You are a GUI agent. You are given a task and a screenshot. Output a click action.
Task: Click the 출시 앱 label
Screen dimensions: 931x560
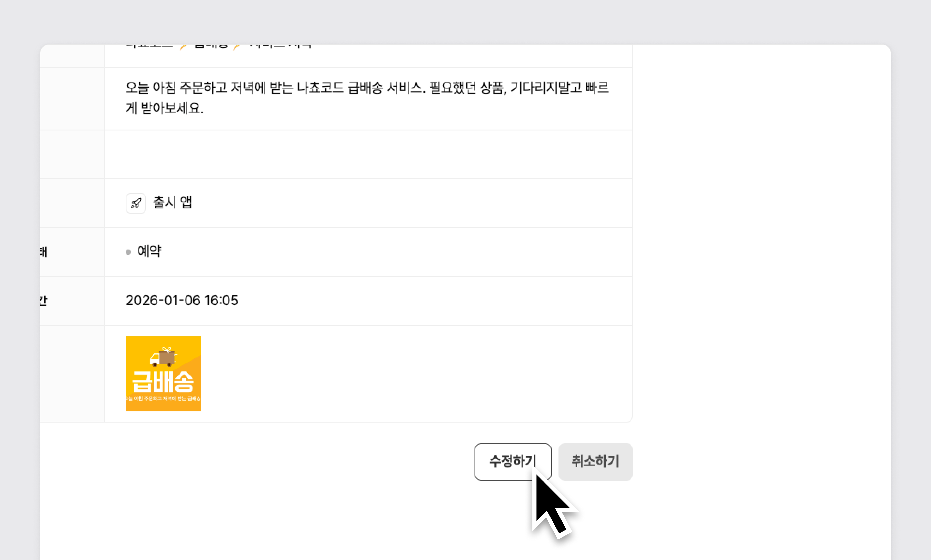tap(172, 203)
